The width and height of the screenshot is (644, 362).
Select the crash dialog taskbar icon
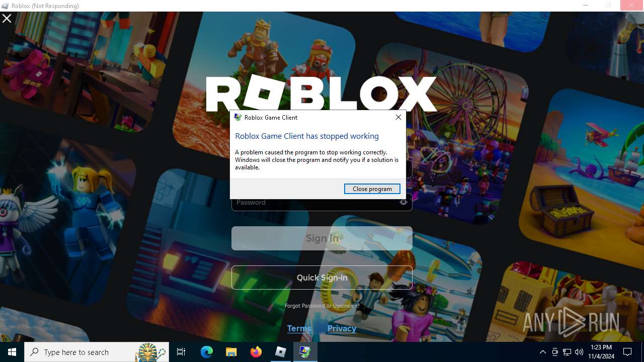pyautogui.click(x=305, y=352)
